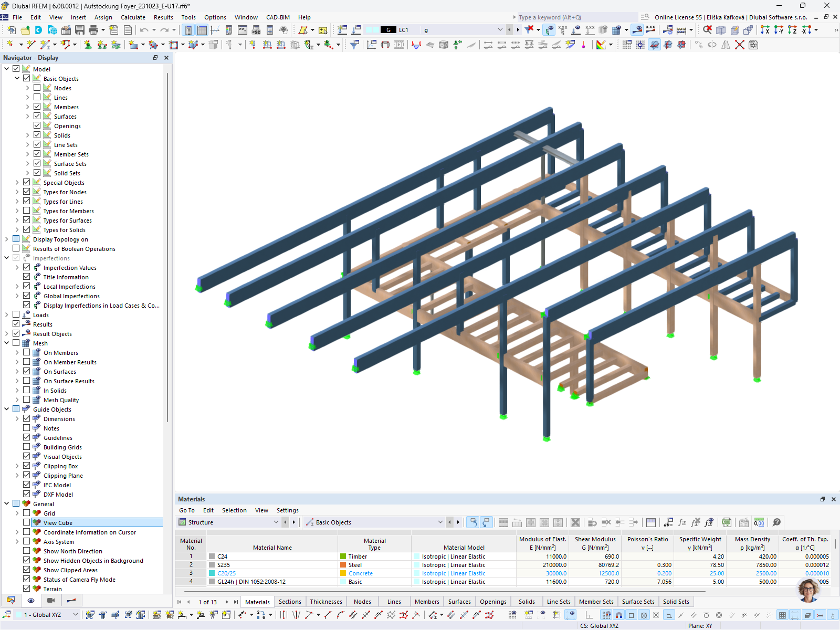Open the Results menu
The width and height of the screenshot is (840, 630).
(x=163, y=17)
